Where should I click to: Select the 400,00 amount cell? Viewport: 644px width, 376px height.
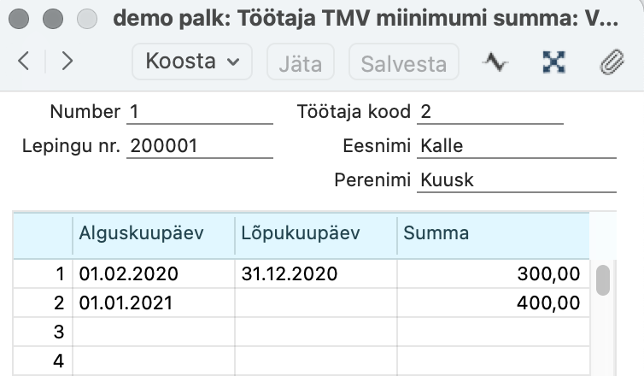coord(493,303)
